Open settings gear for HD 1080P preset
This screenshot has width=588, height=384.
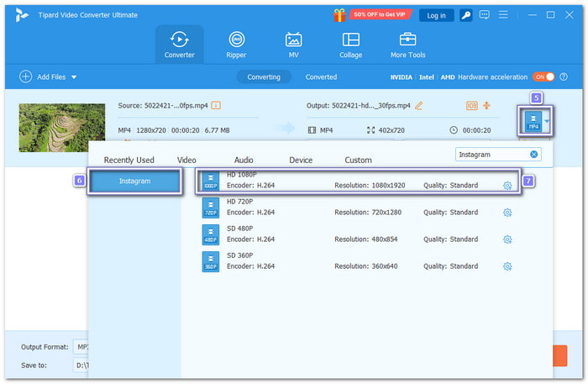pyautogui.click(x=507, y=186)
